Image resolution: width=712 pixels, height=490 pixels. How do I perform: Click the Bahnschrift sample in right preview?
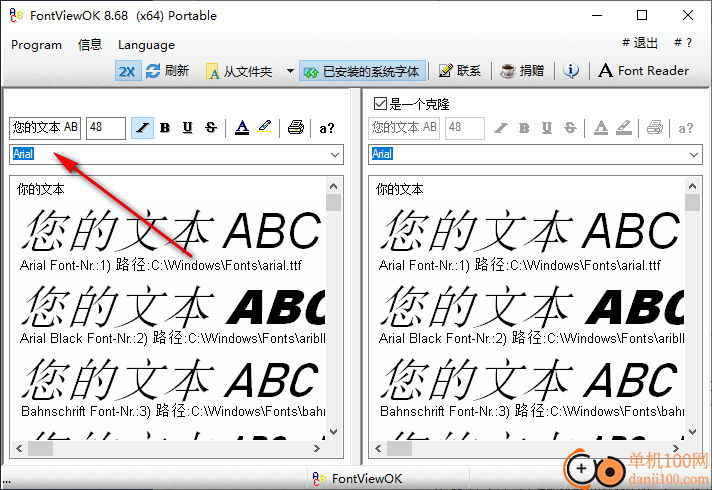(x=529, y=380)
